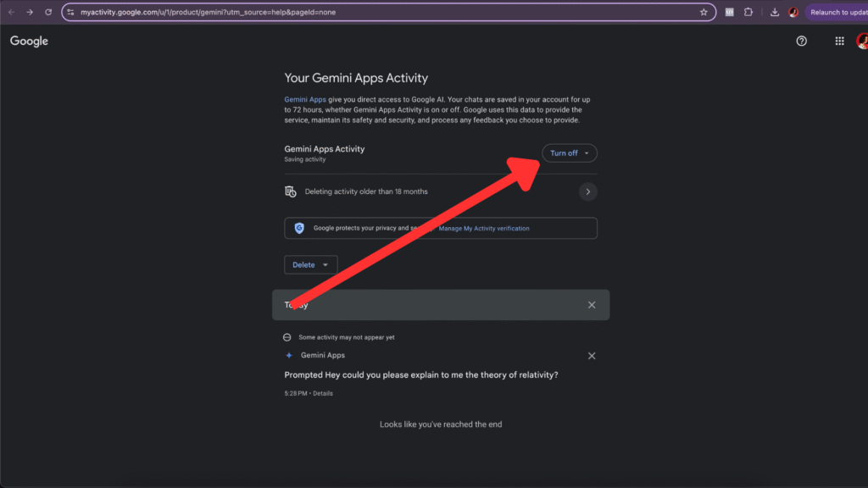
Task: Click the icon beside 'Some activity may not appear yet'
Action: pos(287,337)
